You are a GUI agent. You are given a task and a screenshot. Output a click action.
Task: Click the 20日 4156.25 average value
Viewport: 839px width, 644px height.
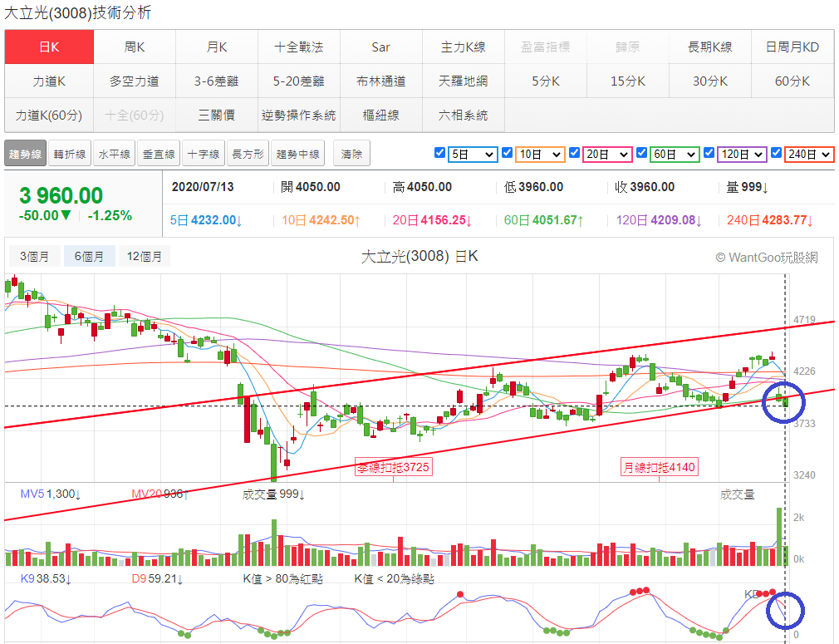tap(432, 220)
